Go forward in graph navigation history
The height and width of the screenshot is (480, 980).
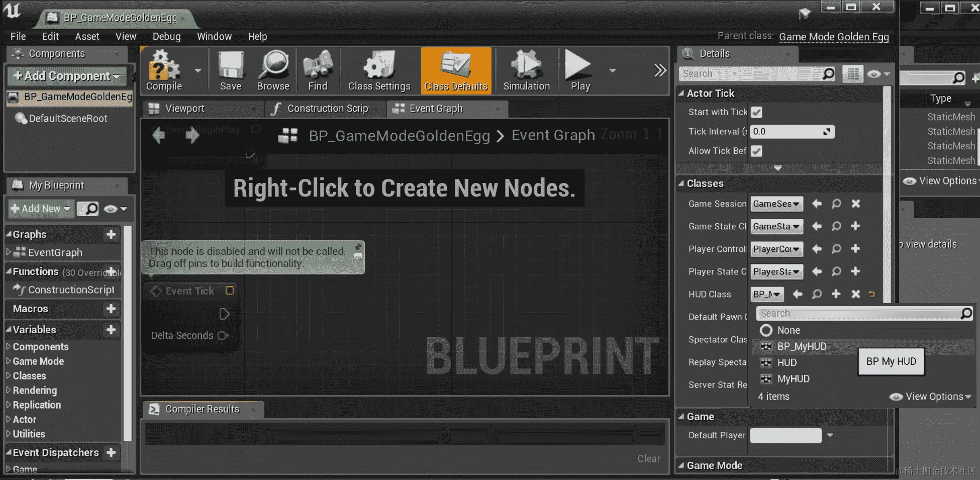click(192, 135)
